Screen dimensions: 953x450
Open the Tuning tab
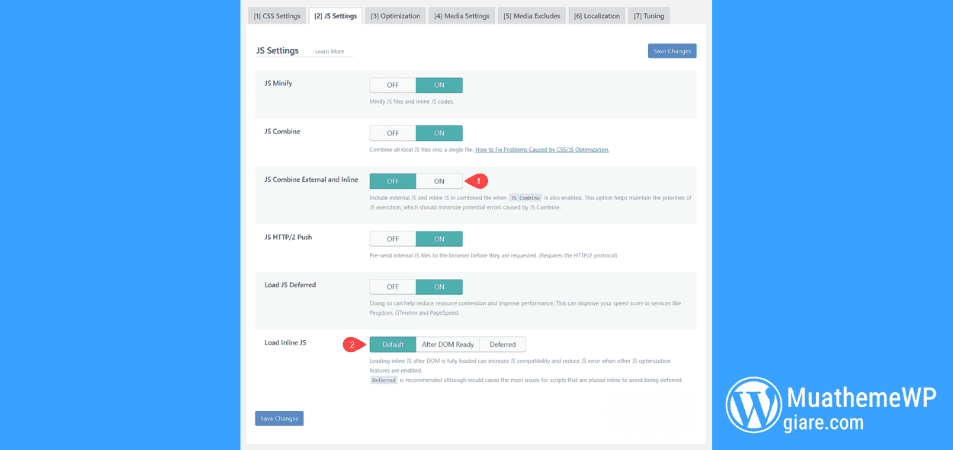click(650, 16)
